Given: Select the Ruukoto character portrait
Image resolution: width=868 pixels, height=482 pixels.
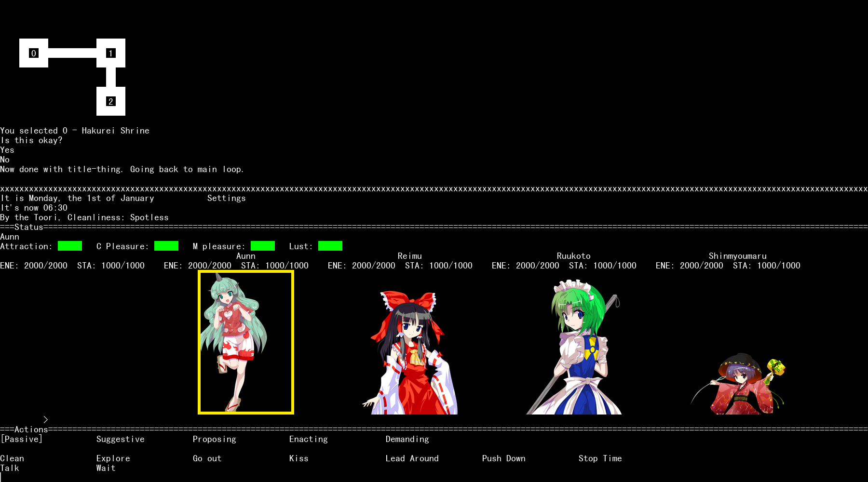Looking at the screenshot, I should 574,347.
